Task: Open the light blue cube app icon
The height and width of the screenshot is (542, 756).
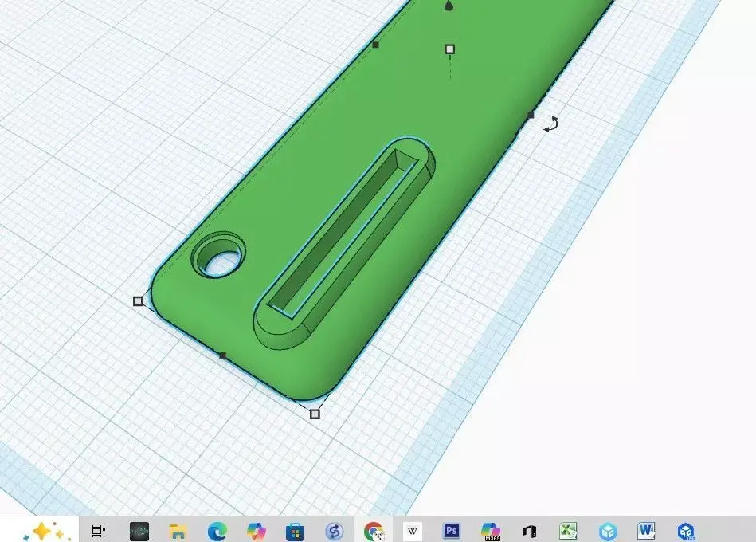Action: pos(608,532)
